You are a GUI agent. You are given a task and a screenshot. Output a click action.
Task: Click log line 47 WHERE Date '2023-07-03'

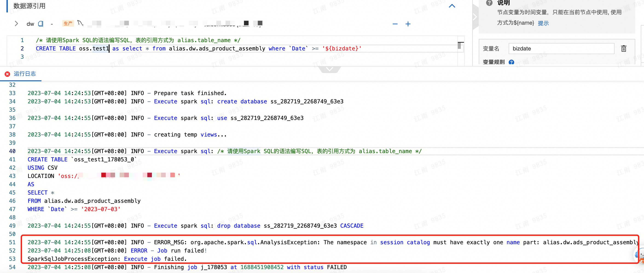[x=74, y=209]
